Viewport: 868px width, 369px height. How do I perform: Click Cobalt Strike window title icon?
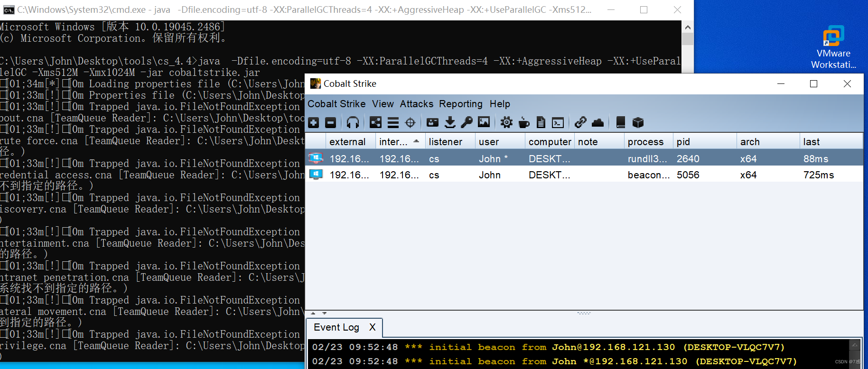click(316, 83)
